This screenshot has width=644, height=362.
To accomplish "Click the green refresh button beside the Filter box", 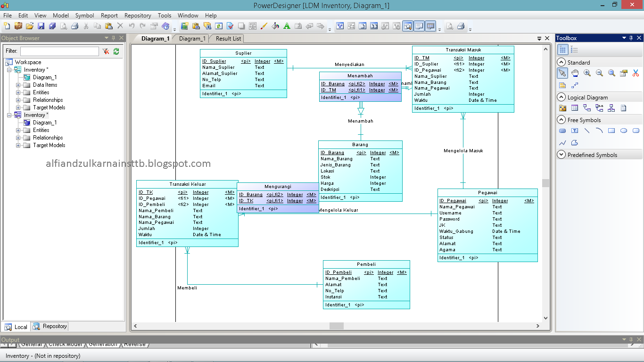I will pos(116,51).
